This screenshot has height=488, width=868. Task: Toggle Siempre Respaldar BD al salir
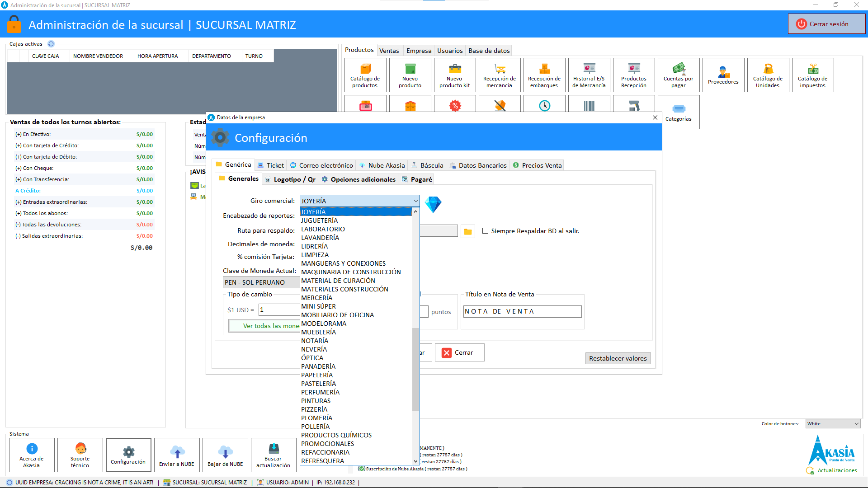tap(485, 231)
